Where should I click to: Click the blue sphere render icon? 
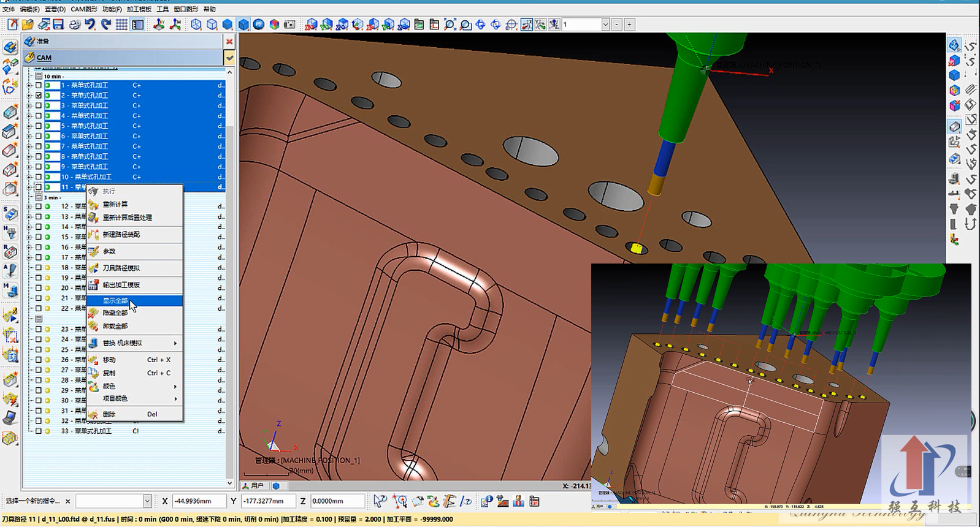coord(259,25)
